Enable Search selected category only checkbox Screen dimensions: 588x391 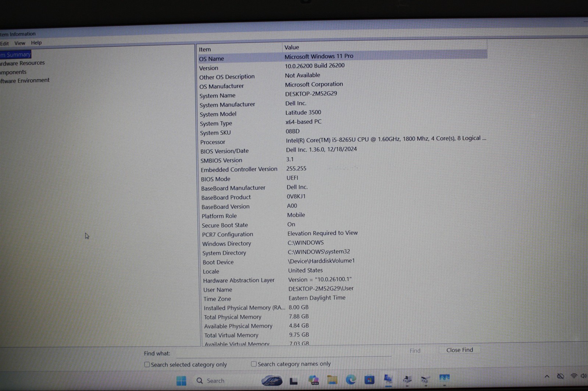(x=147, y=365)
